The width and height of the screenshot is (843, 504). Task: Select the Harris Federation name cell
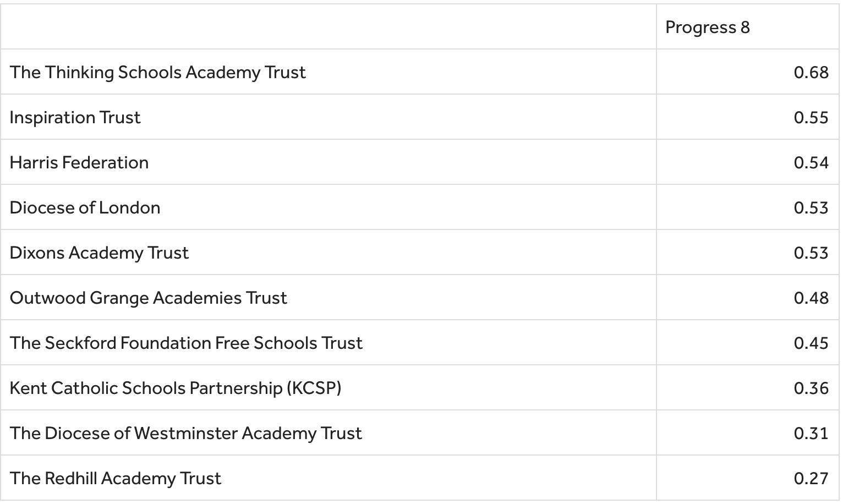coord(79,163)
